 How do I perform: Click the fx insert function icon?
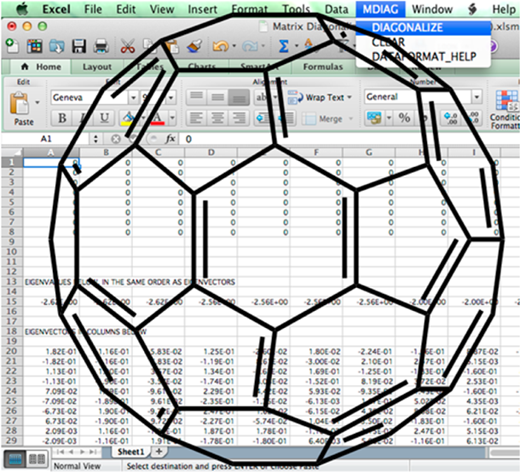tap(171, 139)
